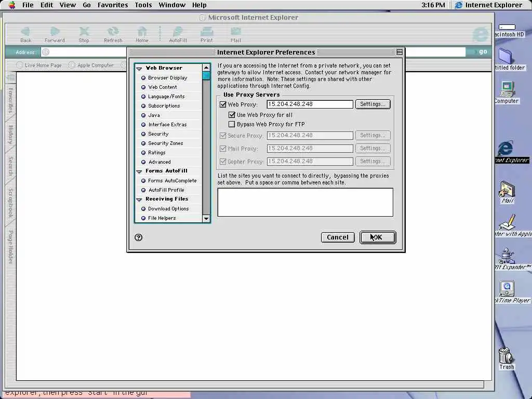Collapse the Receiving Files category
This screenshot has height=399, width=532.
coord(139,200)
